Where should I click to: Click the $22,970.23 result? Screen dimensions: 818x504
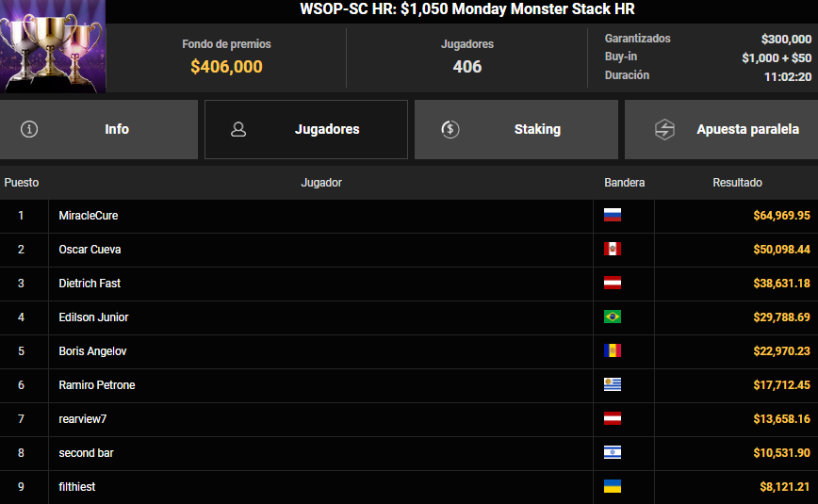781,351
